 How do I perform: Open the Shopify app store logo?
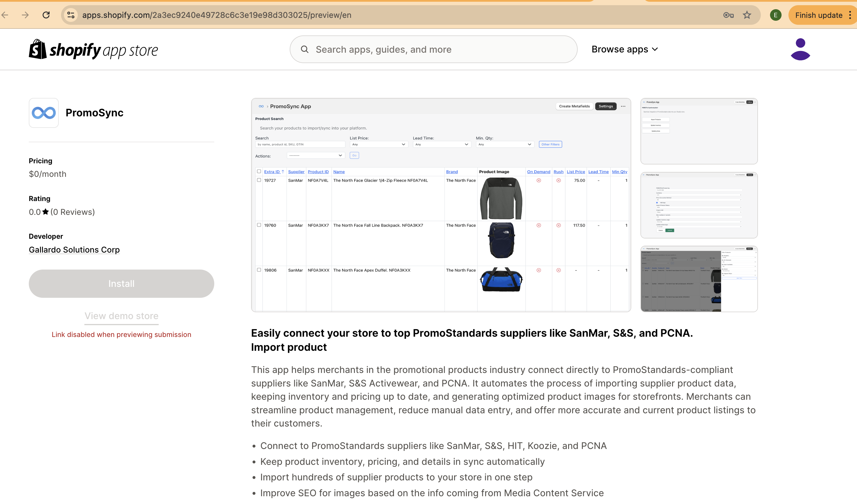coord(93,50)
